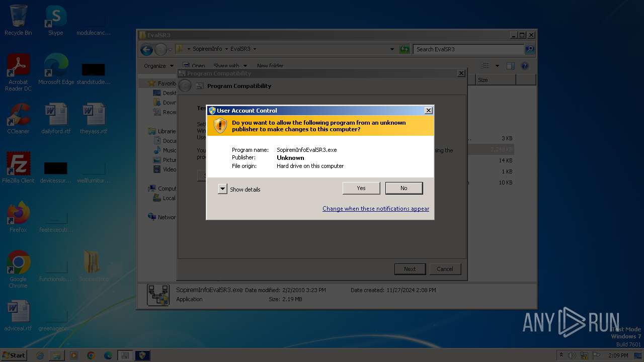Screen dimensions: 644x362
Task: Open dailyford.rtf desktop document
Action: coord(56,119)
